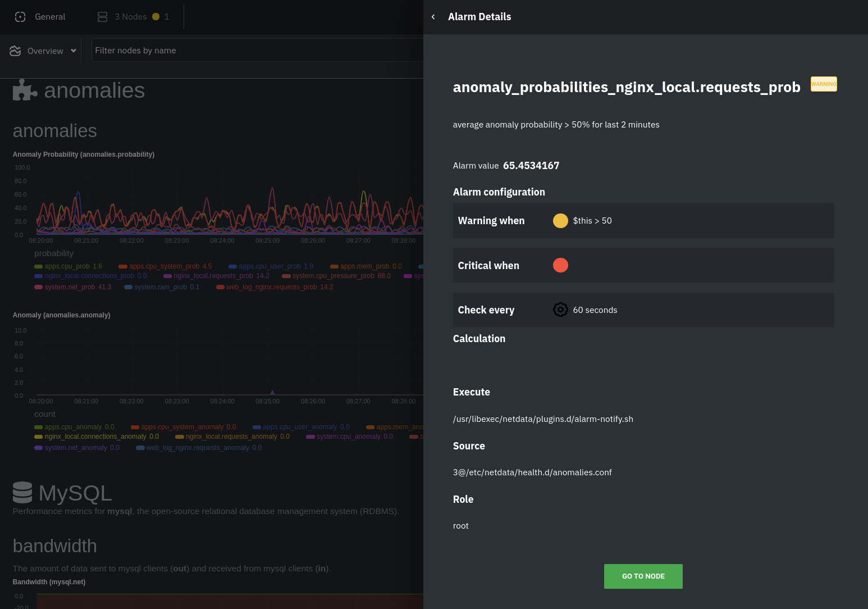Toggle web_log_nginx.requests_prob legend series
The image size is (868, 609).
[x=275, y=287]
